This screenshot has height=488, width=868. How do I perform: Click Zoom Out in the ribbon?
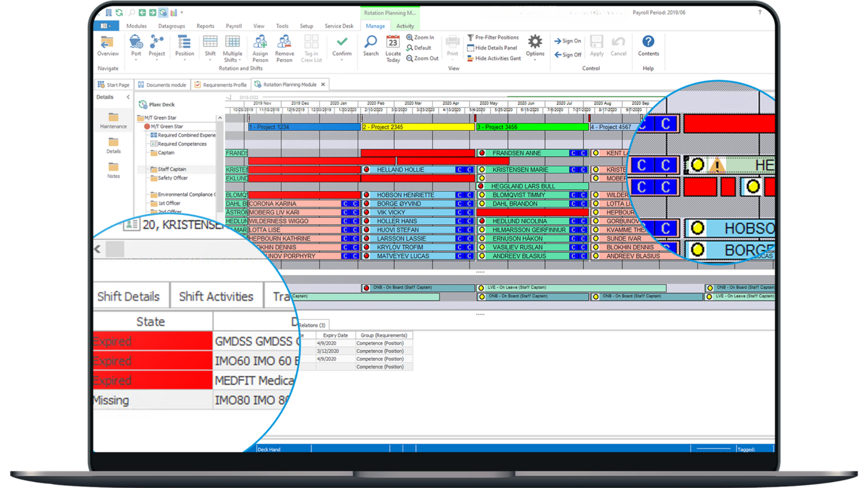tap(422, 58)
